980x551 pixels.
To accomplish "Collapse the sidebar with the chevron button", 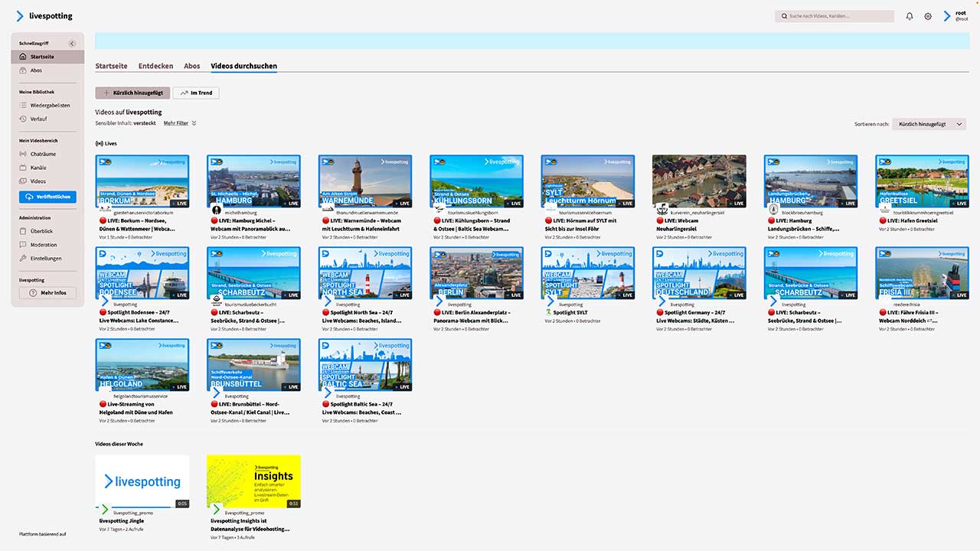I will [72, 44].
